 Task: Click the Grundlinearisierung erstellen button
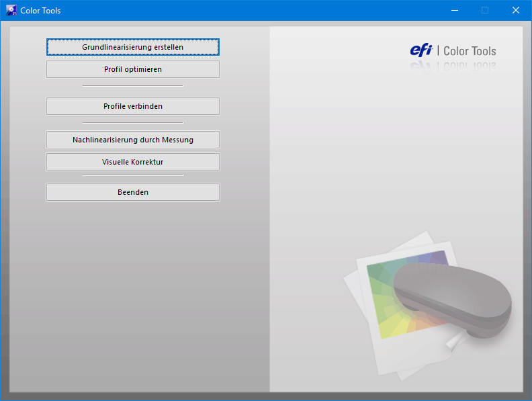[x=132, y=47]
